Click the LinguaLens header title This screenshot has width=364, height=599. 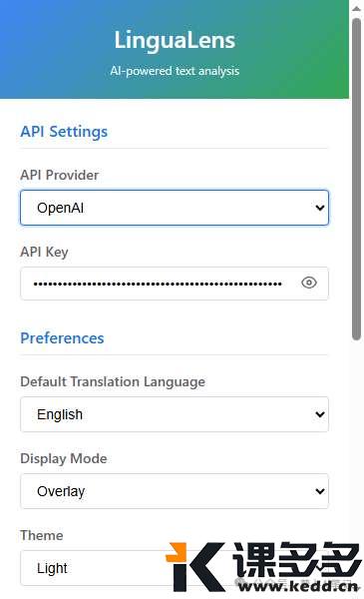(175, 40)
